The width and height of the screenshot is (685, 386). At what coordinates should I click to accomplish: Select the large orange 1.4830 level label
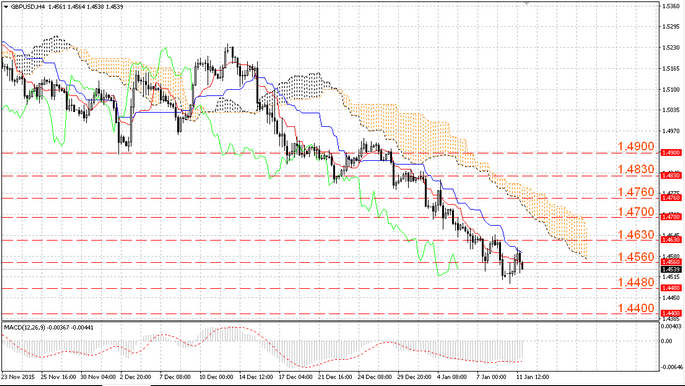[x=637, y=169]
